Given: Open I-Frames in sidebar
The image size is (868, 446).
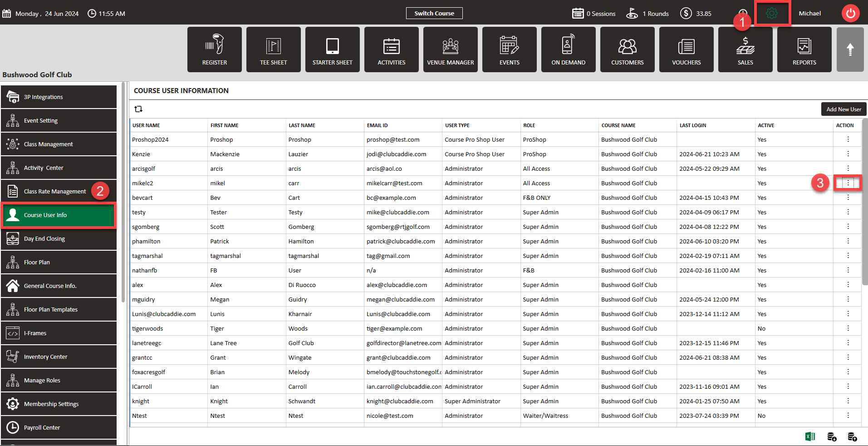Looking at the screenshot, I should tap(59, 333).
